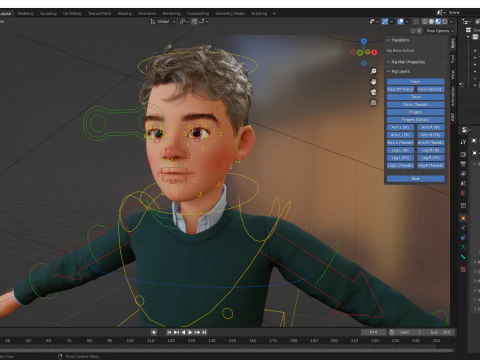Open the Armature data properties tab

tap(463, 247)
